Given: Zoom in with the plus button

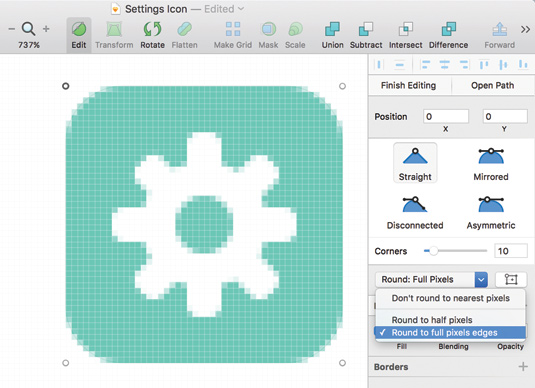Looking at the screenshot, I should click(46, 29).
